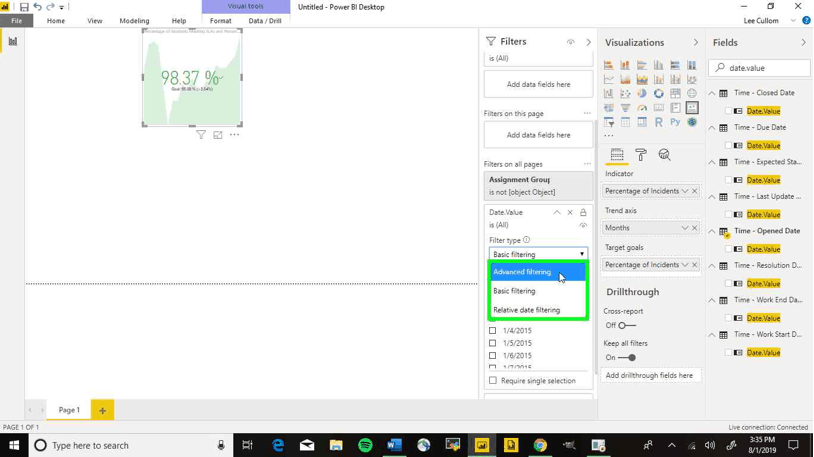Open the Fields well tab
814x457 pixels.
[x=617, y=155]
